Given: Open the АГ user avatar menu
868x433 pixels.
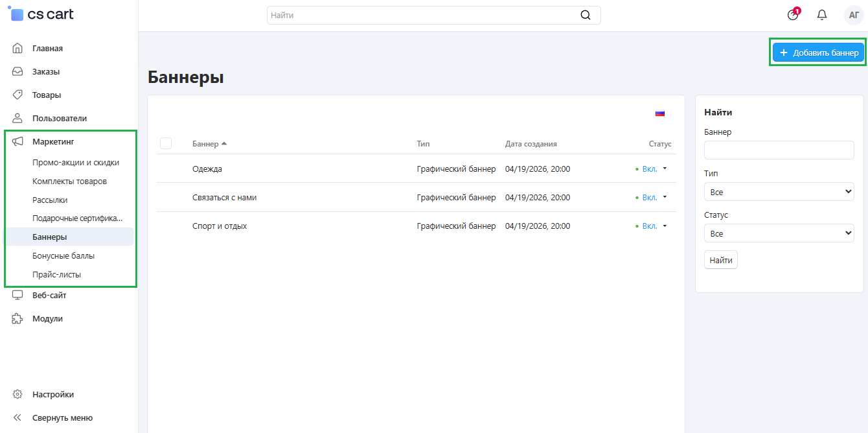Looking at the screenshot, I should tap(854, 15).
